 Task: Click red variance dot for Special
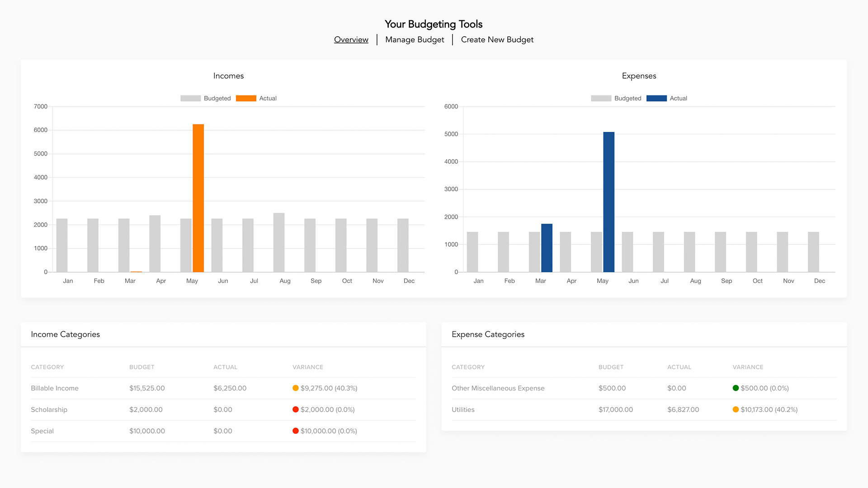click(x=296, y=431)
